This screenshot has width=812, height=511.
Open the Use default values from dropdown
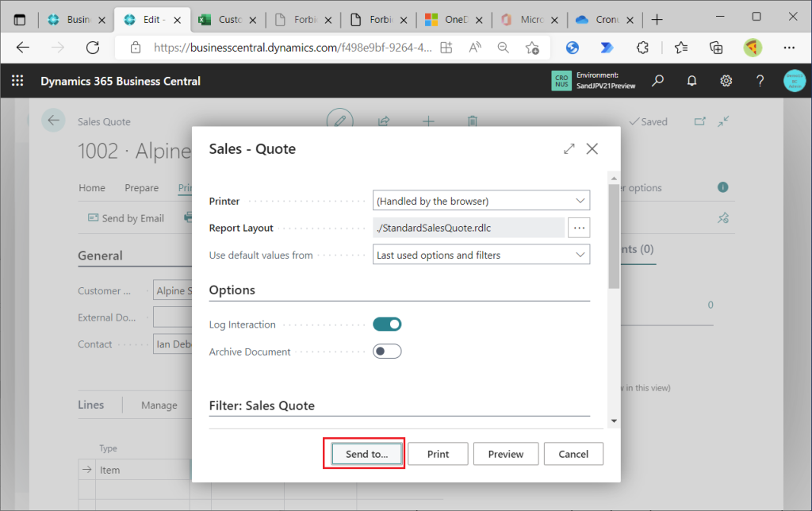pos(481,255)
